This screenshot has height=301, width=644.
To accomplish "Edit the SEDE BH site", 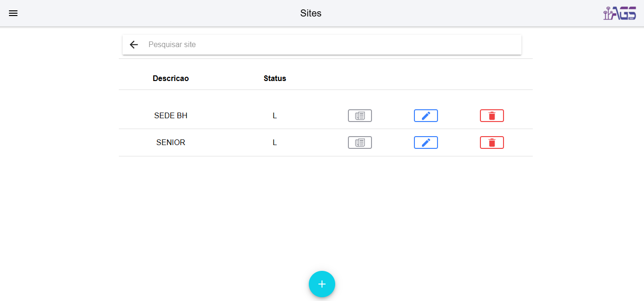I will tap(426, 115).
